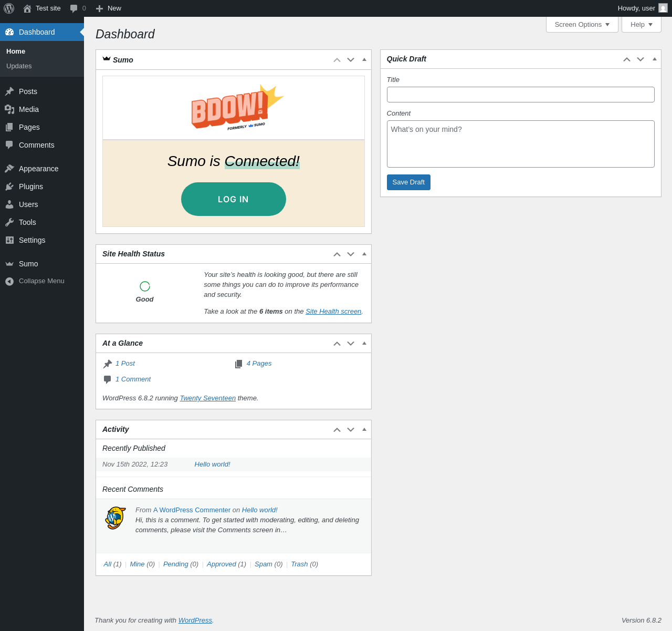Open the Posts menu label
Viewport: 672px width, 631px height.
click(x=28, y=91)
